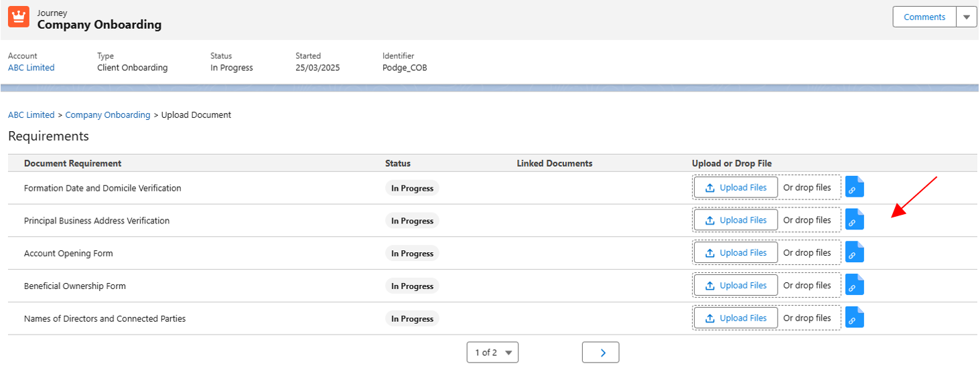This screenshot has height=370, width=980.
Task: Click 'Or drop files' in Beneficial Ownership Form row
Action: tap(807, 286)
